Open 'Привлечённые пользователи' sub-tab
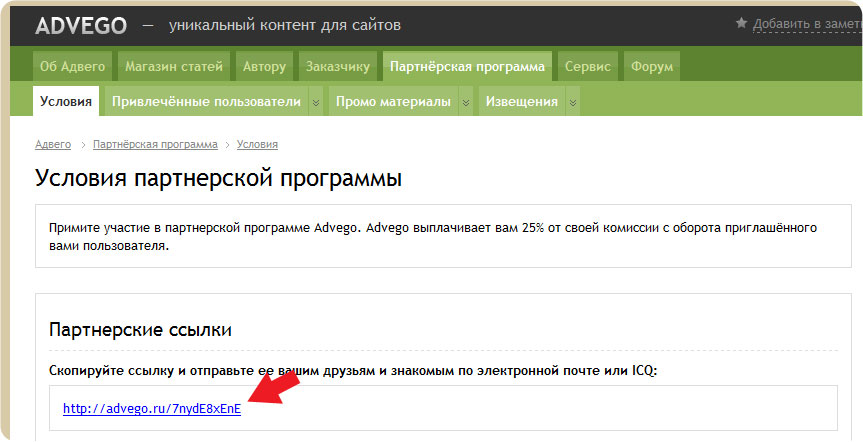 (x=206, y=101)
